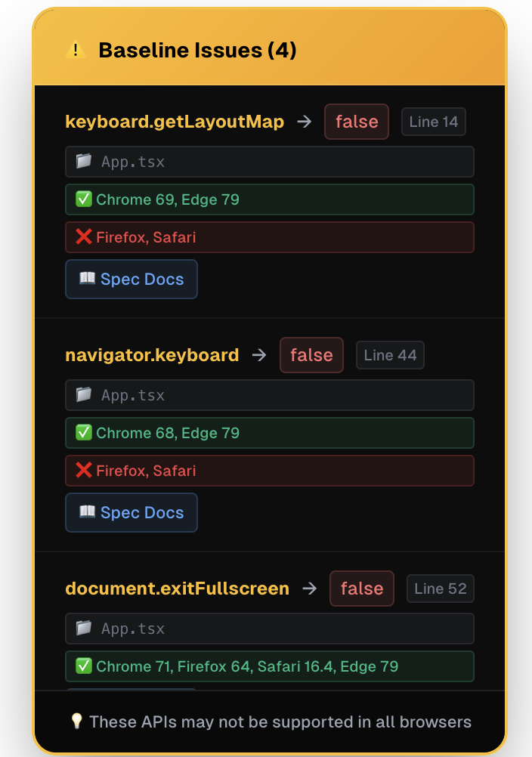
Task: Click the Line 14 badge
Action: [x=434, y=122]
